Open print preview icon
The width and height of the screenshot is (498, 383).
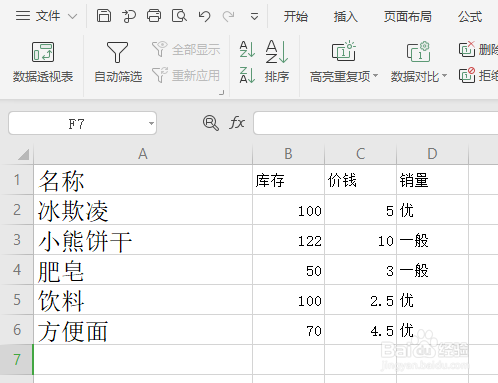pos(179,16)
